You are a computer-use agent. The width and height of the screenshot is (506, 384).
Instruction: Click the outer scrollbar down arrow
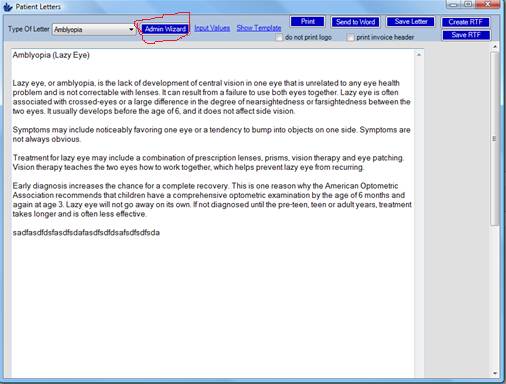click(495, 373)
